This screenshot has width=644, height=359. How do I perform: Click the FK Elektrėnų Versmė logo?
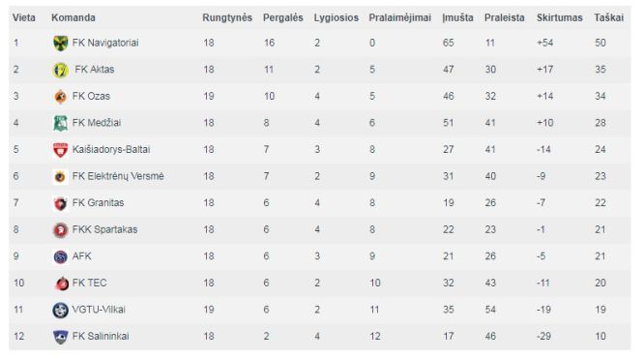tap(60, 177)
